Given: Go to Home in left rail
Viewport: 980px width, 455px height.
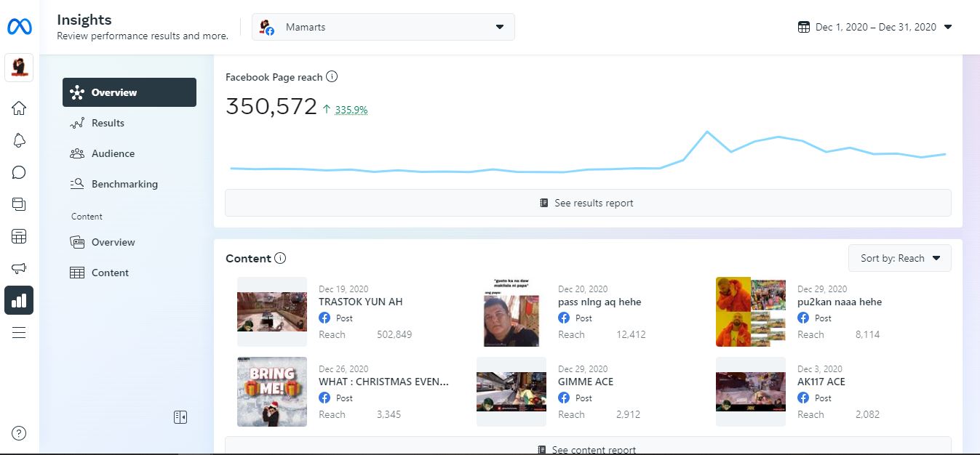Looking at the screenshot, I should tap(19, 108).
